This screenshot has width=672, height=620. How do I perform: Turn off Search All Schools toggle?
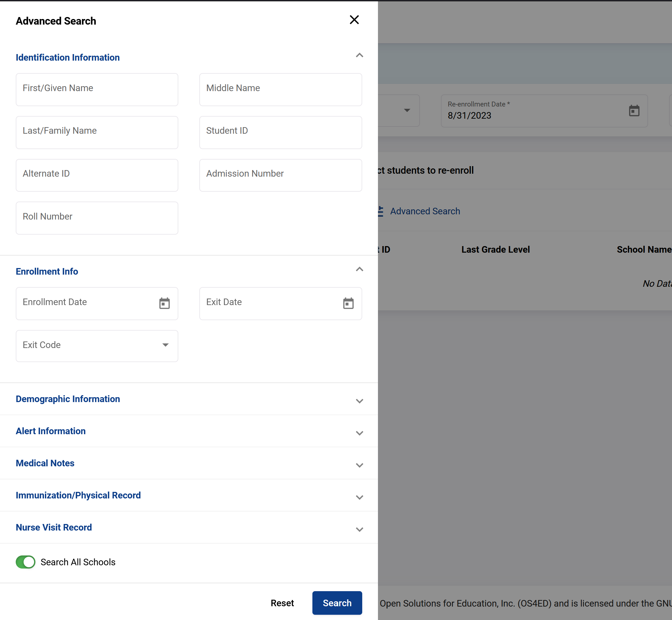[x=26, y=562]
